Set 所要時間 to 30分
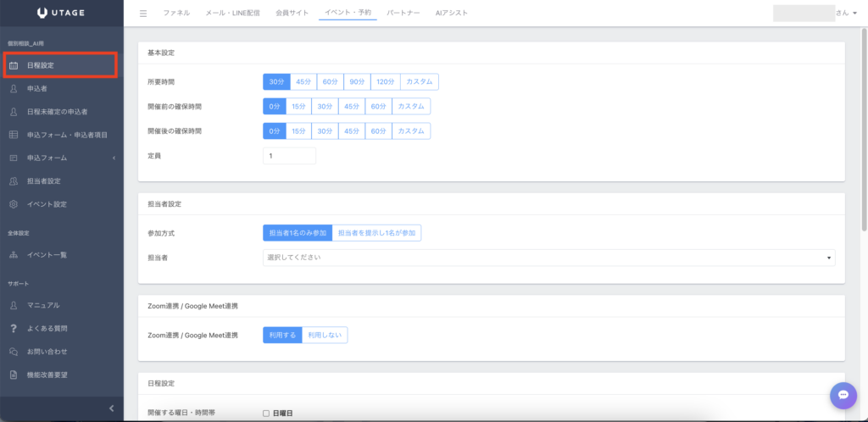868x422 pixels. 276,82
